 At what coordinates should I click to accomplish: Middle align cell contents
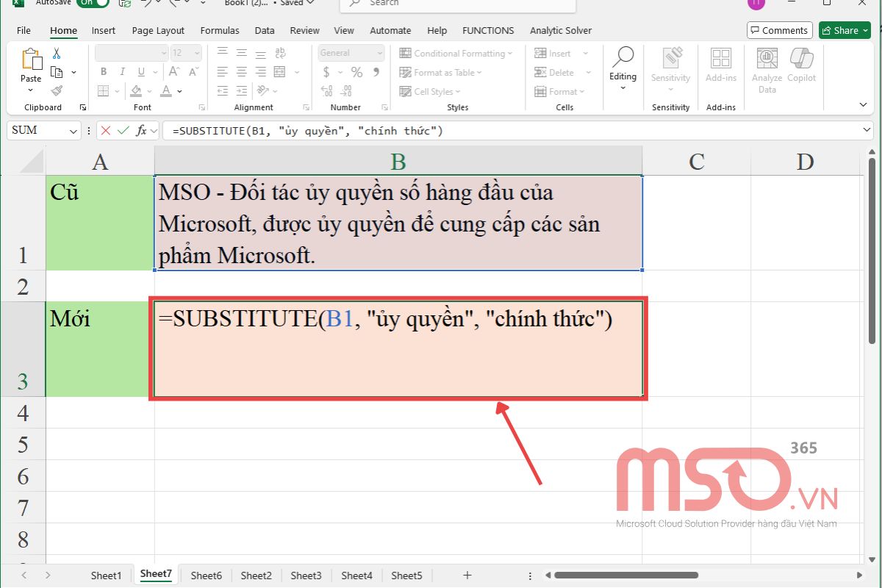click(x=240, y=53)
